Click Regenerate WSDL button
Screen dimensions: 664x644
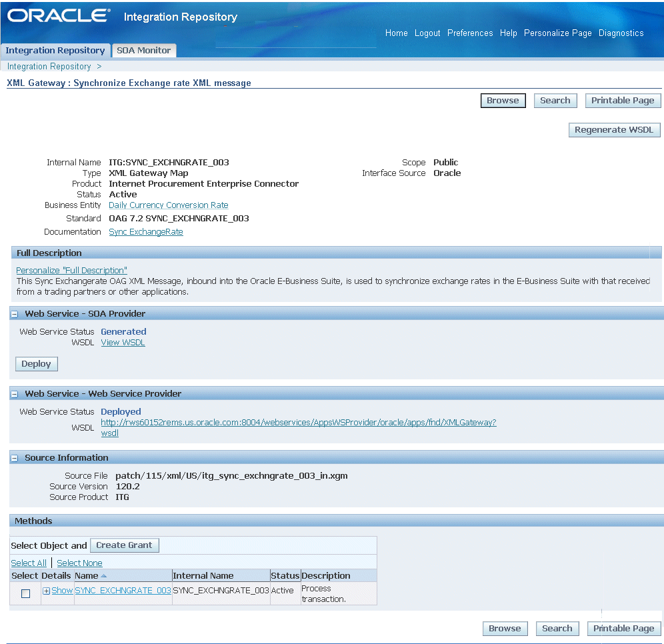click(x=614, y=130)
